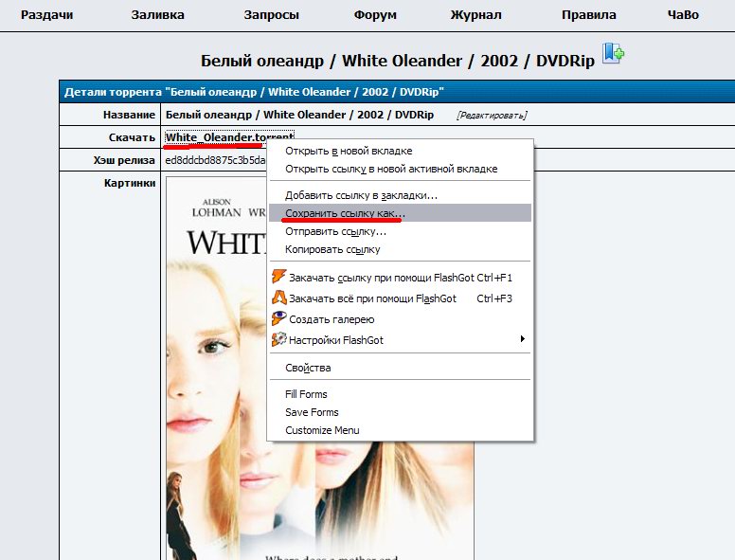The image size is (735, 560).
Task: Open Свойства from the context menu
Action: click(400, 368)
